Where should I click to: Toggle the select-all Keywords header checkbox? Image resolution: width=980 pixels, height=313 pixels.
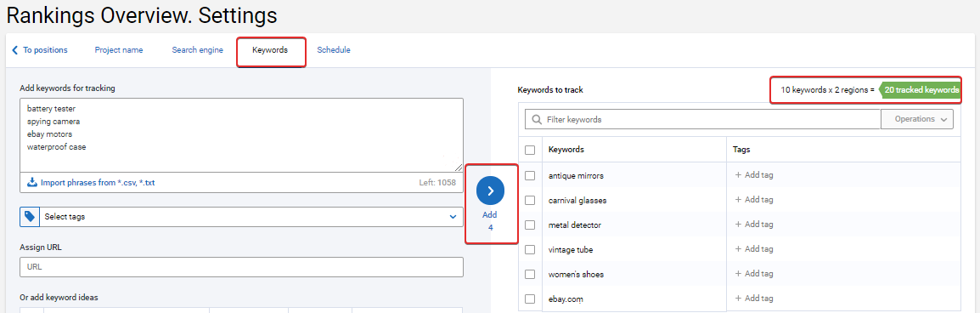click(530, 151)
